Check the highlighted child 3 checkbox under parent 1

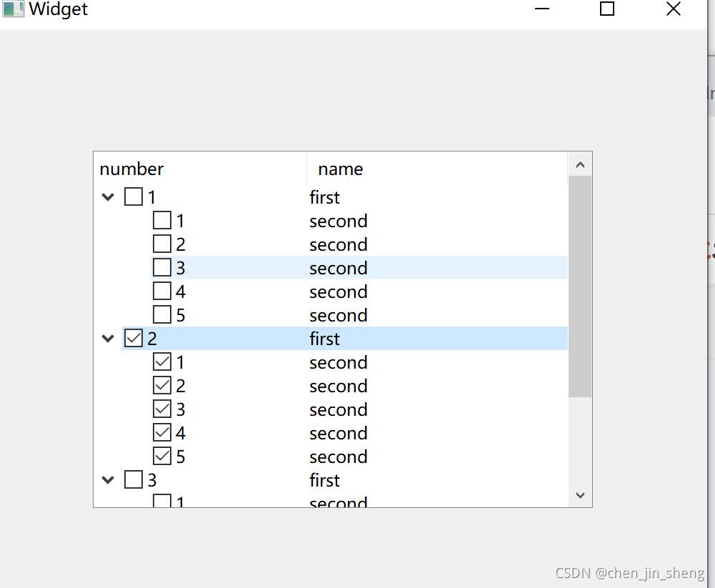162,267
